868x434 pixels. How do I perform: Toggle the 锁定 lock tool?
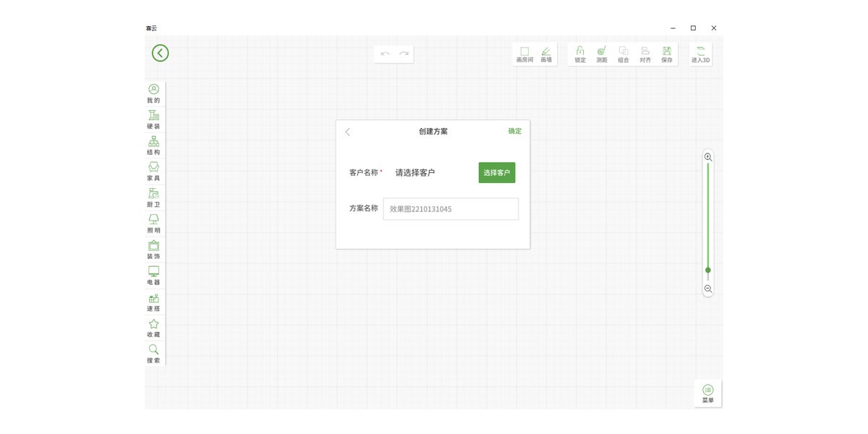tap(580, 54)
